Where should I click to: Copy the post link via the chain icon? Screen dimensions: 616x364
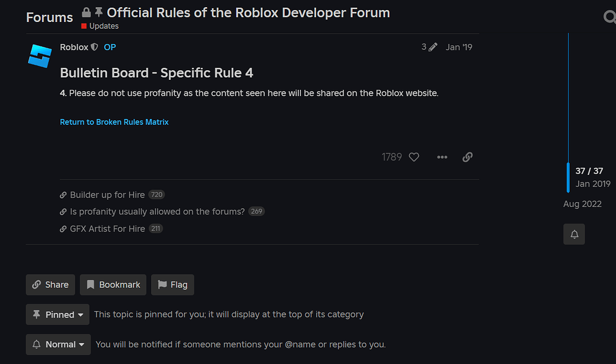467,156
